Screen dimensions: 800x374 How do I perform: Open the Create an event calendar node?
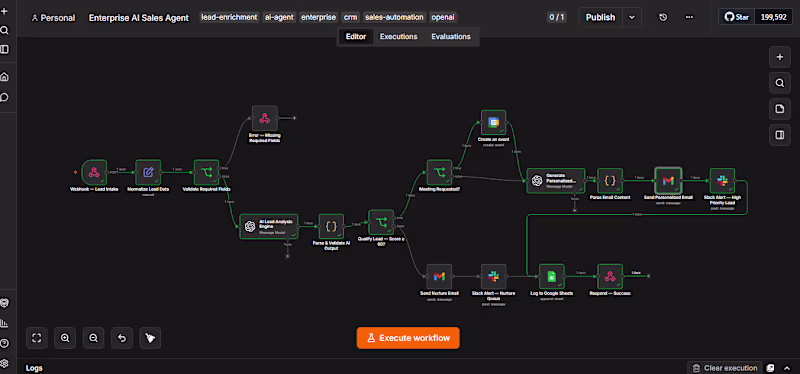click(x=493, y=122)
